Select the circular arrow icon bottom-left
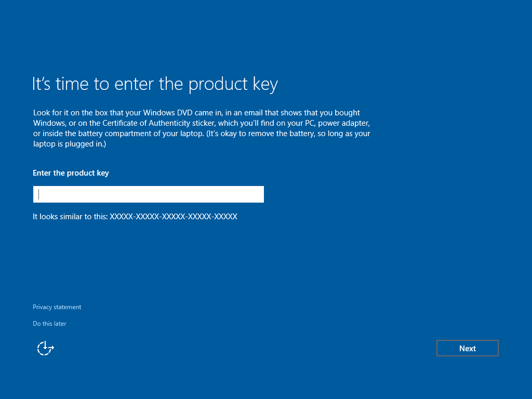 (45, 348)
